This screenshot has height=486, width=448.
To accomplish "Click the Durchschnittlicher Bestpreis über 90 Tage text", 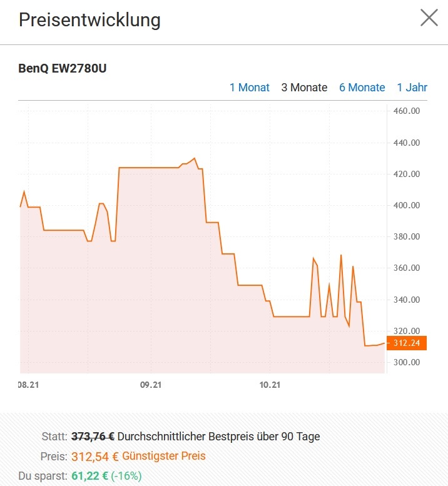I will [218, 437].
